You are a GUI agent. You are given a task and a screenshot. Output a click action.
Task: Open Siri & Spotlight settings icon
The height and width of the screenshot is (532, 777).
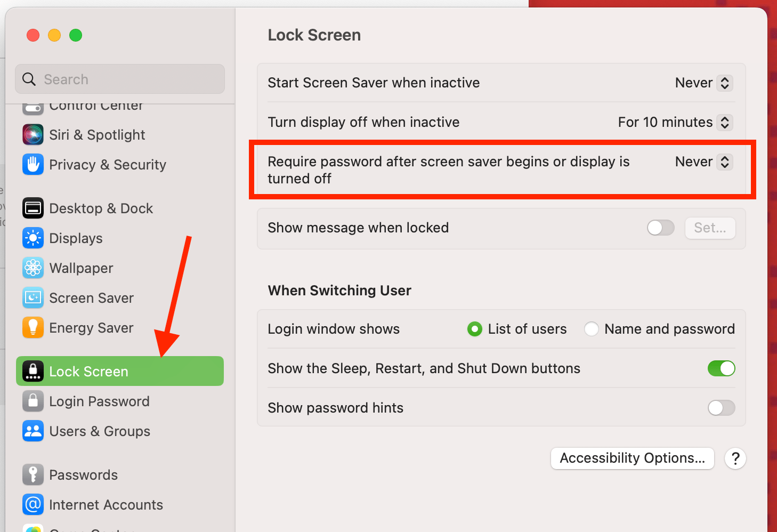tap(33, 134)
